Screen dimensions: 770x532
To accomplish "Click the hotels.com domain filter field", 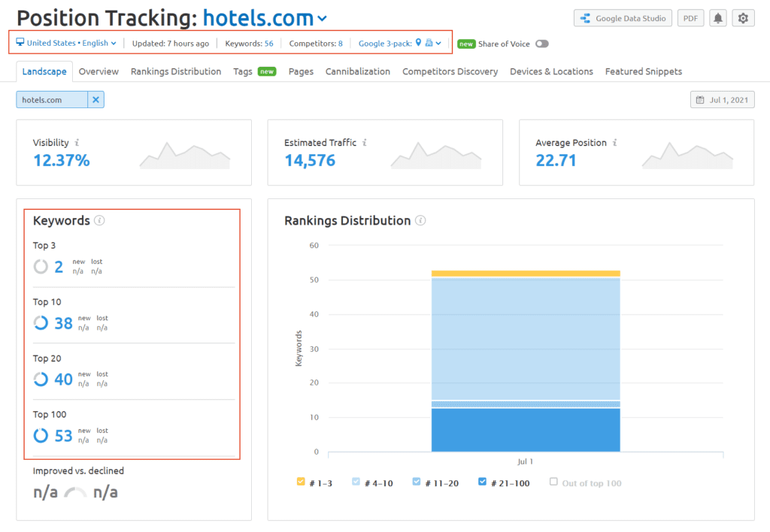I will pos(52,100).
